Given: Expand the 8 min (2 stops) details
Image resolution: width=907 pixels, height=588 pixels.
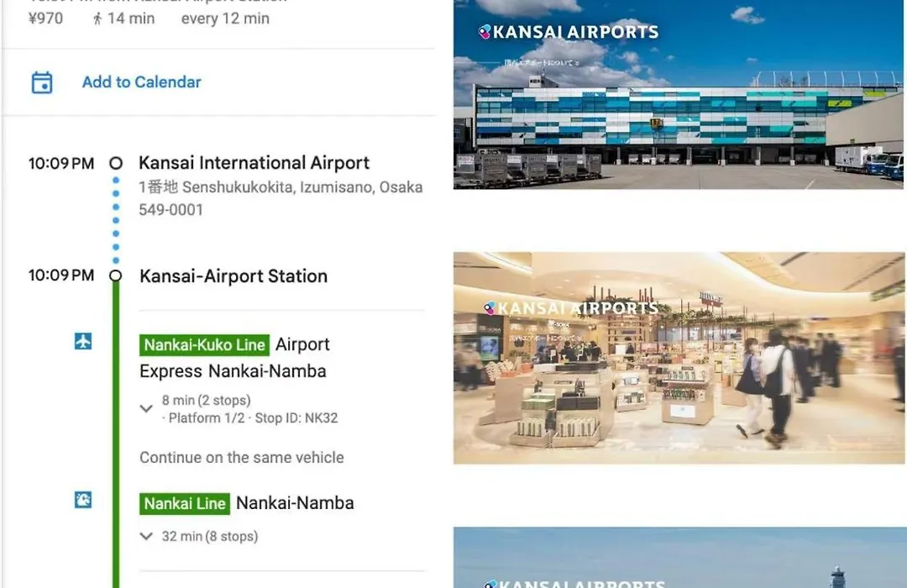Looking at the screenshot, I should tap(146, 408).
